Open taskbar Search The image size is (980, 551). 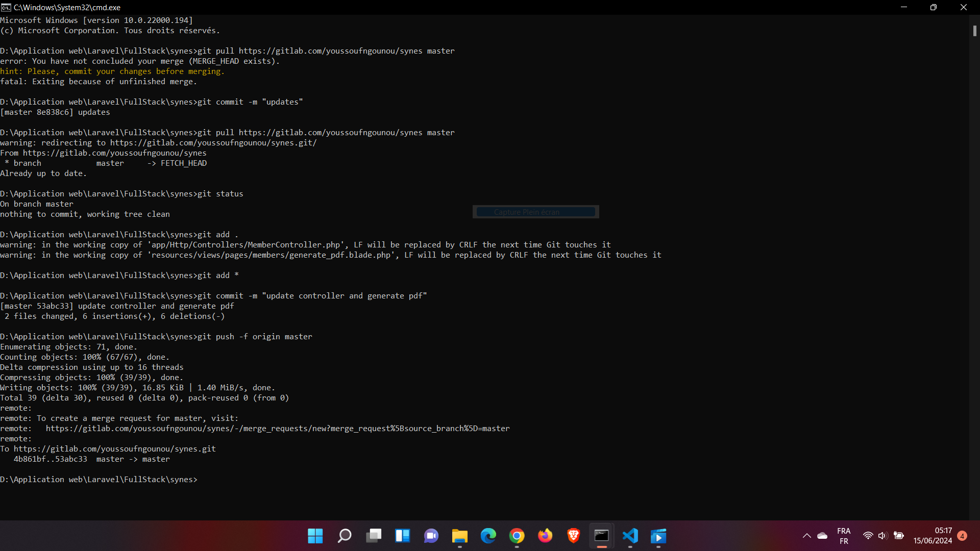(344, 536)
